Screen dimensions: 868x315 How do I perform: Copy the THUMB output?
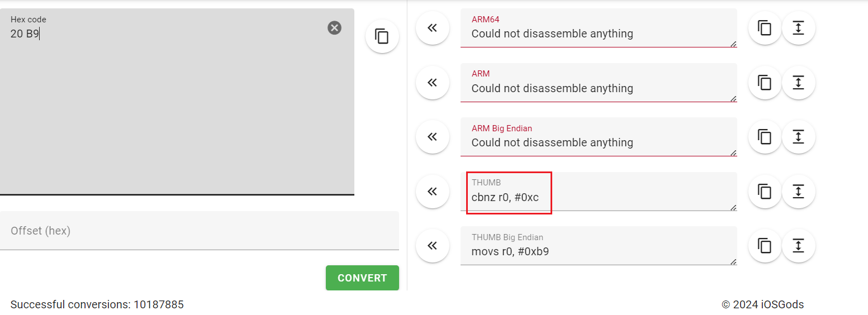coord(764,191)
